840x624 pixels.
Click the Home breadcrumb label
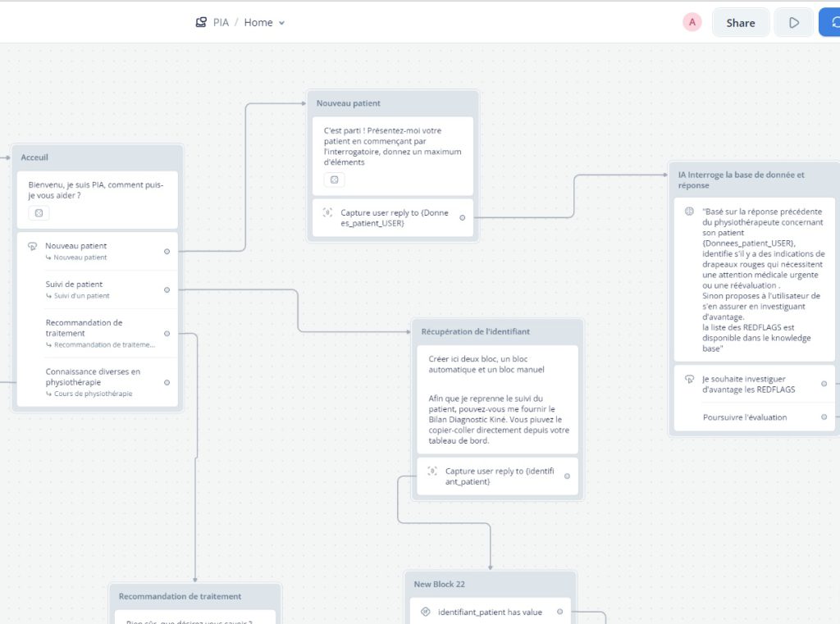(258, 22)
